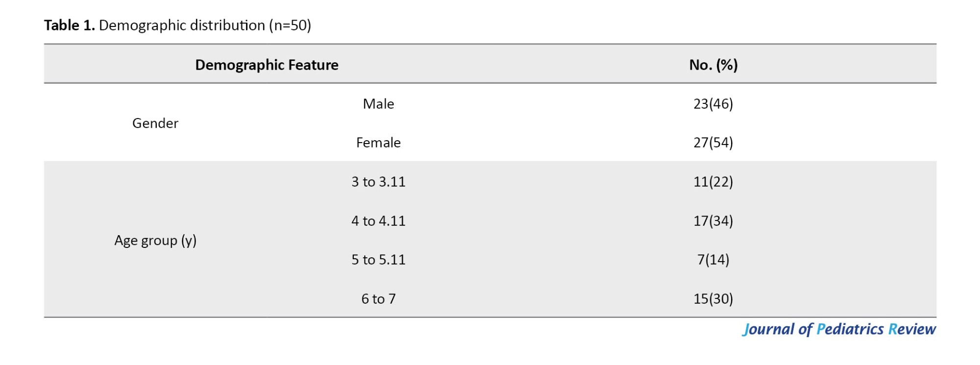The image size is (980, 365).
Task: Click the "(n=50)" sample size in caption
Action: pyautogui.click(x=290, y=25)
